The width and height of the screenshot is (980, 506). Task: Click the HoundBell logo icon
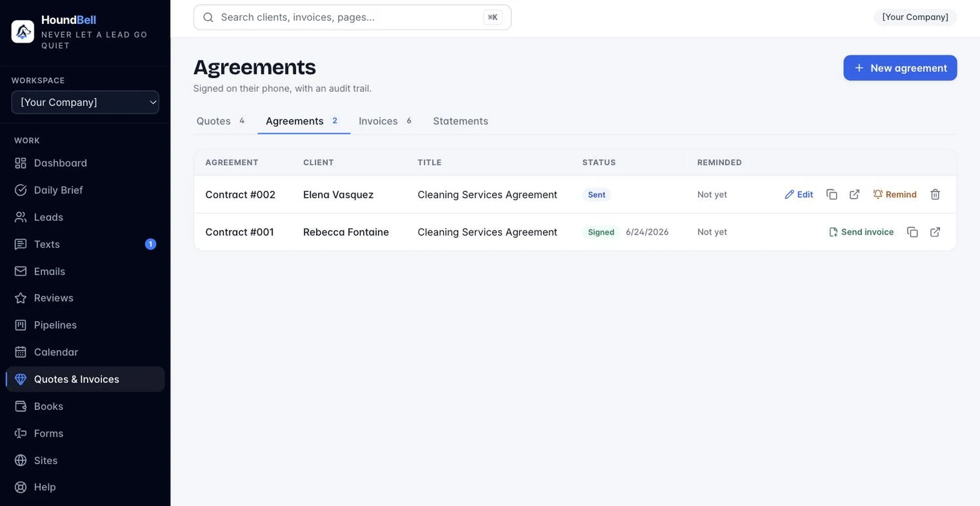click(x=22, y=31)
